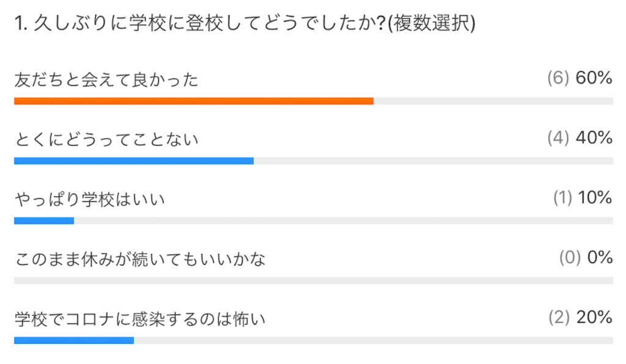Image resolution: width=626 pixels, height=364 pixels.
Task: Click the (2) vote count
Action: pyautogui.click(x=559, y=318)
